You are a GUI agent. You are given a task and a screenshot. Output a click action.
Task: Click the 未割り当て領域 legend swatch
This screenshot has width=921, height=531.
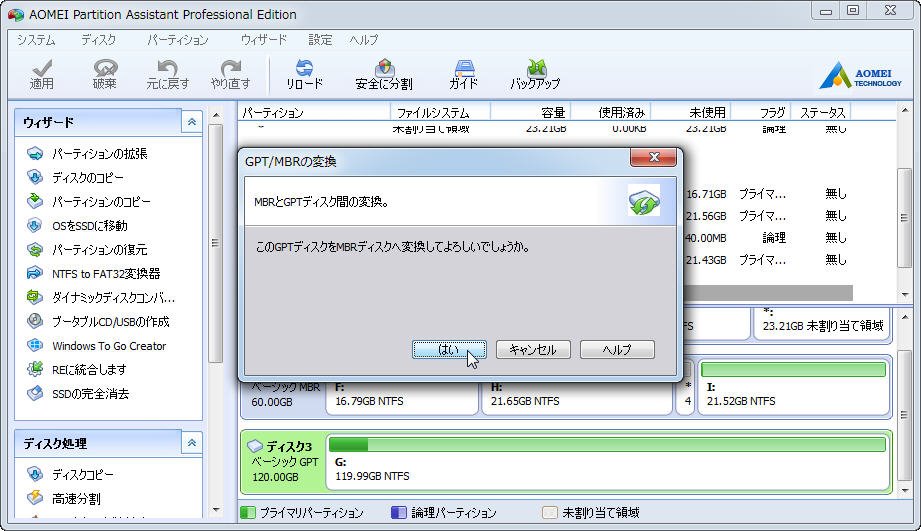tap(550, 513)
